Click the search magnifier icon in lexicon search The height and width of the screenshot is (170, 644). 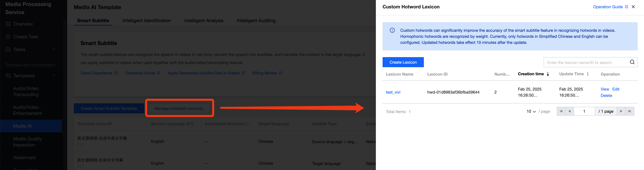[x=632, y=62]
